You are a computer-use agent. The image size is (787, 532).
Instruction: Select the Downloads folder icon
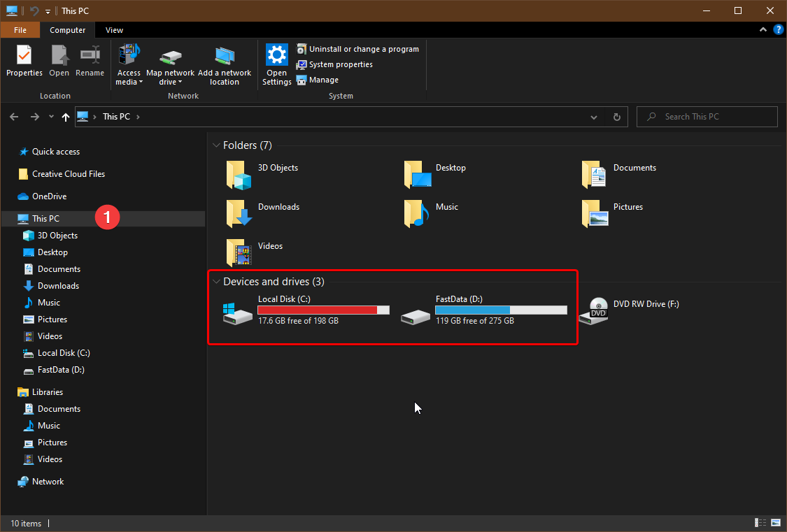coord(239,214)
